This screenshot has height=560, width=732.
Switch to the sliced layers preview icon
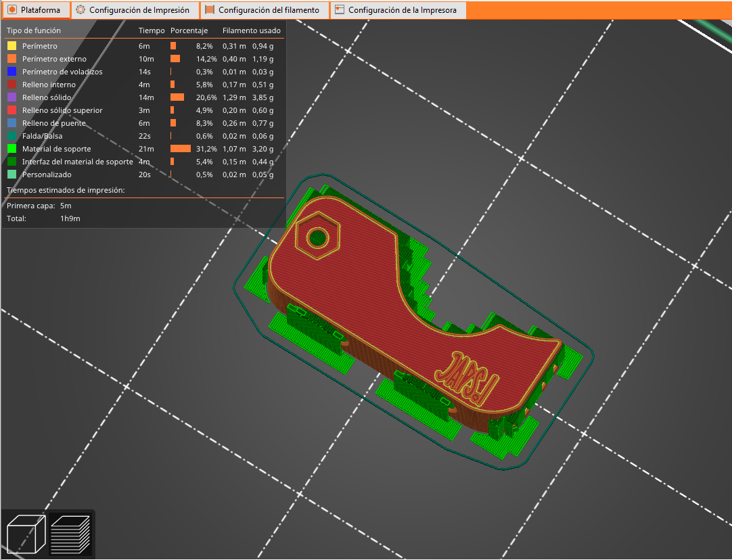pos(70,534)
